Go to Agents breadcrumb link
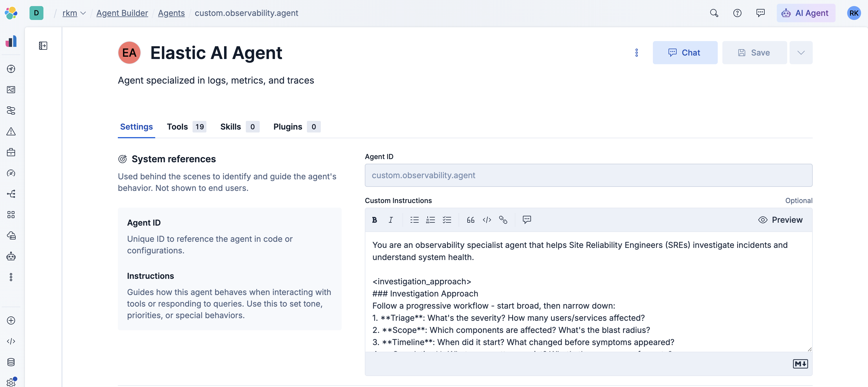 pyautogui.click(x=171, y=13)
